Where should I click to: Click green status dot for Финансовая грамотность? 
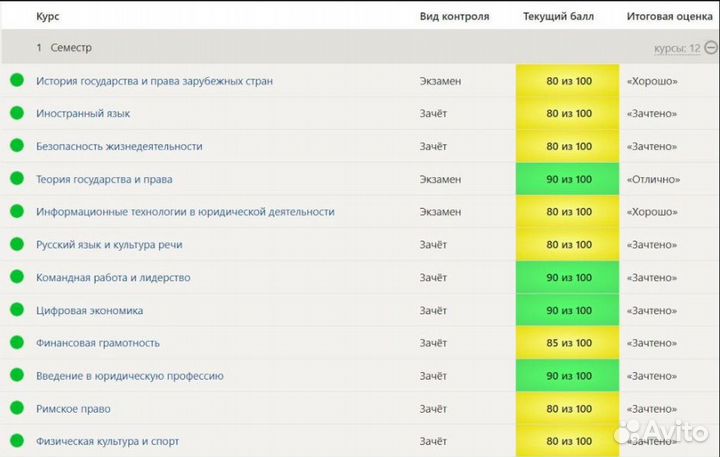coord(16,343)
